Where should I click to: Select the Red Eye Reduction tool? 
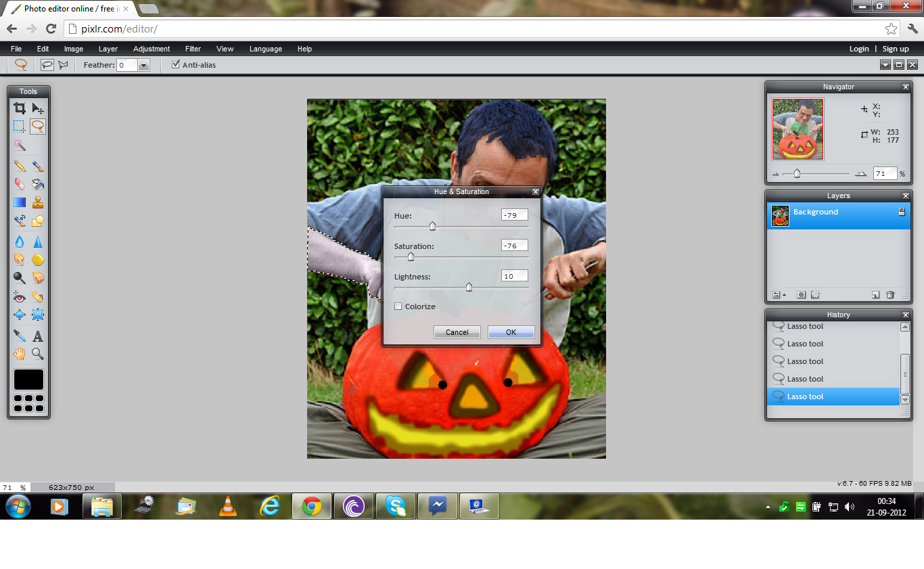point(20,296)
